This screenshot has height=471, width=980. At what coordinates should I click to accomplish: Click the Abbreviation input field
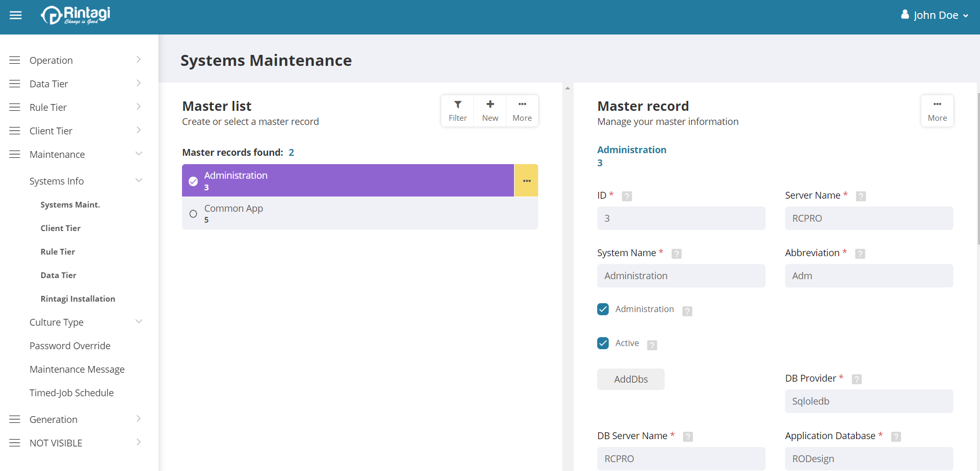(869, 275)
